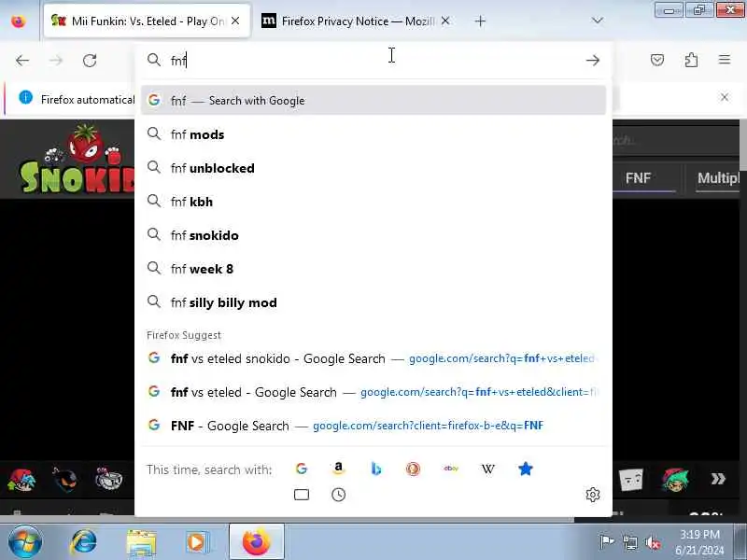Open Windows Media Player from taskbar
The width and height of the screenshot is (747, 560).
[196, 542]
